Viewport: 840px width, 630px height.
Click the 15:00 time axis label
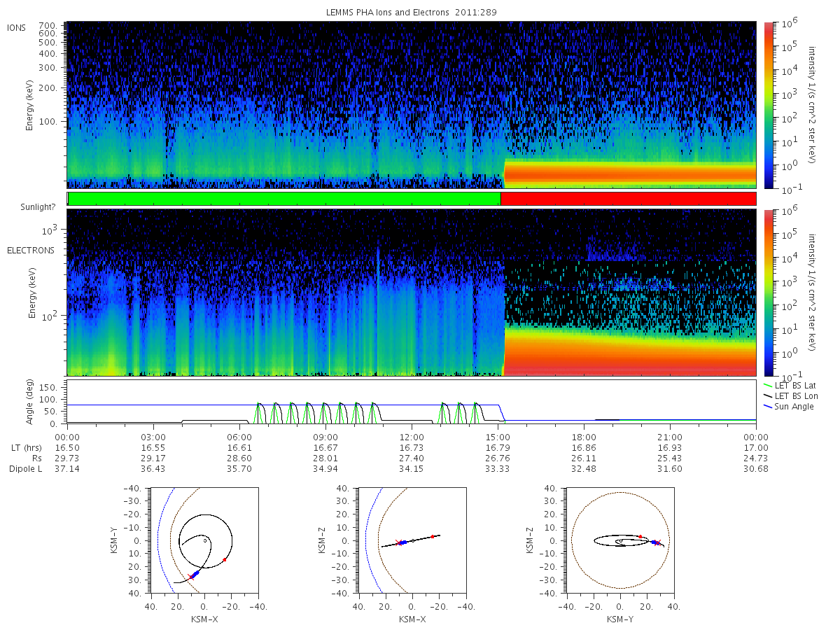[498, 437]
